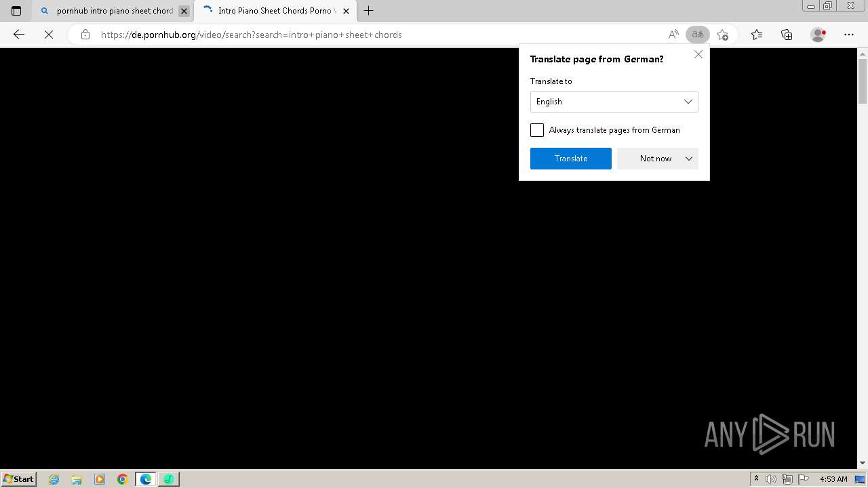
Task: Choose Not now in translate popup
Action: point(656,159)
